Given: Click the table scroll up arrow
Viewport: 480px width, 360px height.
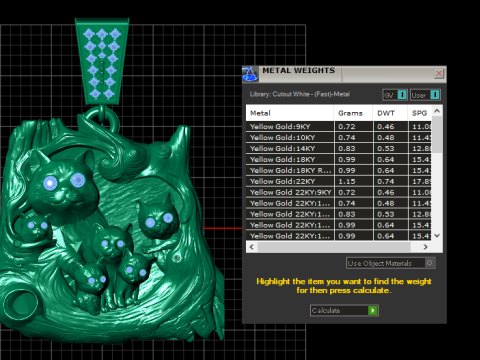Looking at the screenshot, I should pos(437,110).
